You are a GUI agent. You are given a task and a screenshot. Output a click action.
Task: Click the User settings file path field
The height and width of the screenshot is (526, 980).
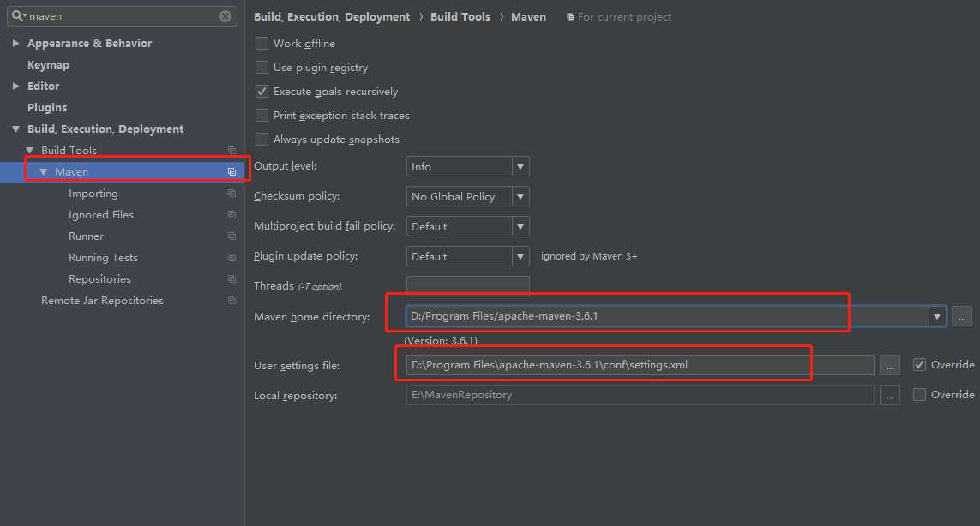coord(640,365)
